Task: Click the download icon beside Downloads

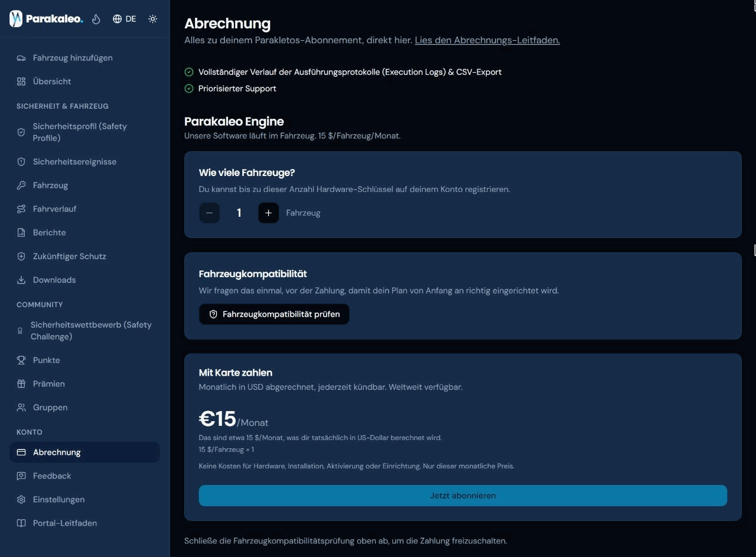Action: point(21,280)
